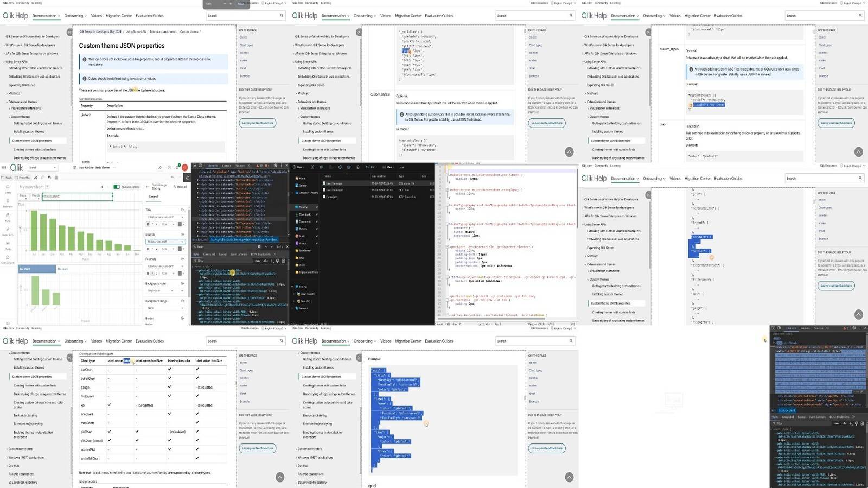Open the DevTools settings gear
Screen dimensions: 868x488
coord(275,166)
